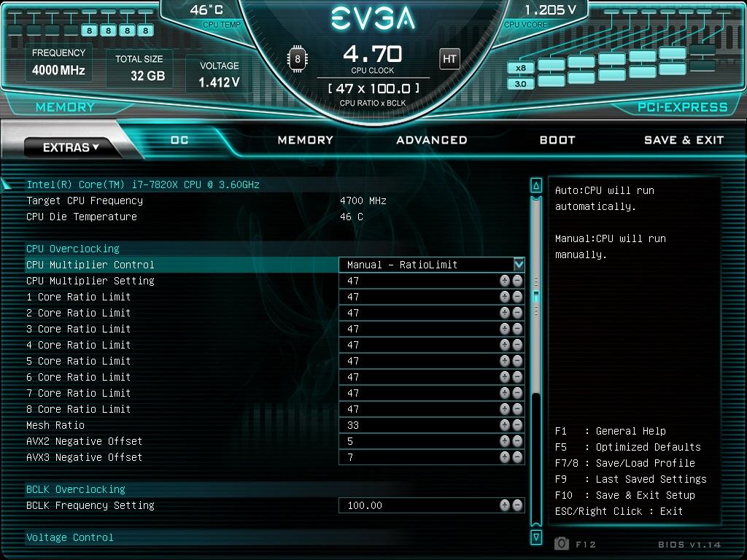Open the EXTRAS dropdown menu
747x560 pixels.
click(71, 147)
